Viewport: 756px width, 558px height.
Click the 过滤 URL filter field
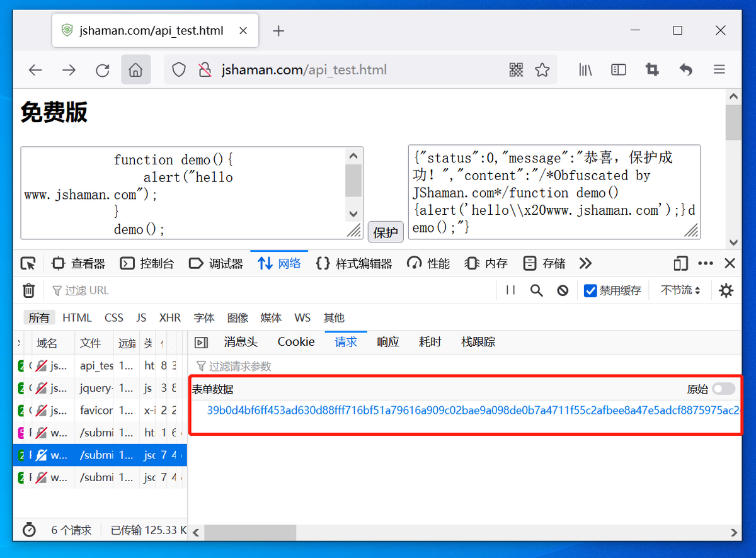coord(271,290)
